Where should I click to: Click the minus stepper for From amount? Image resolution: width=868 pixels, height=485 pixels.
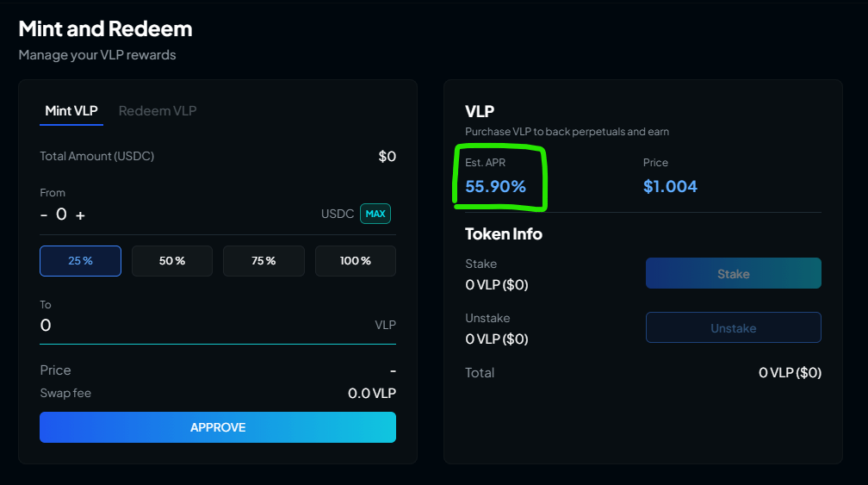tap(44, 215)
